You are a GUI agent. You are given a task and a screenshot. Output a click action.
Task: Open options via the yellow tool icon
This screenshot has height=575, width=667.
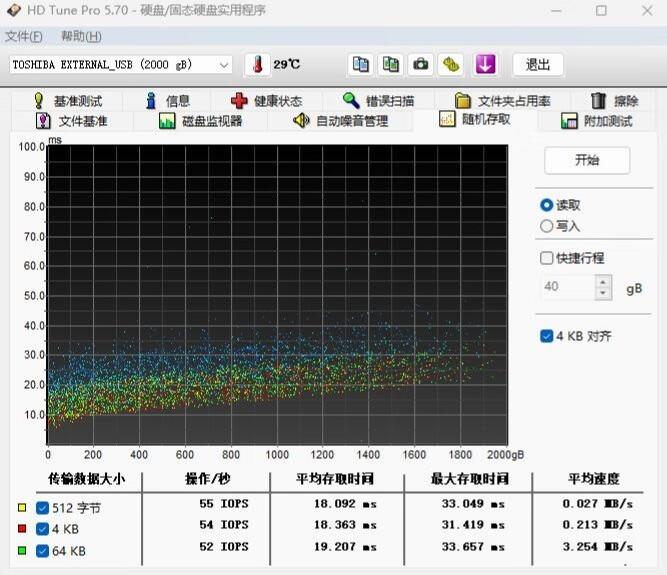(452, 64)
